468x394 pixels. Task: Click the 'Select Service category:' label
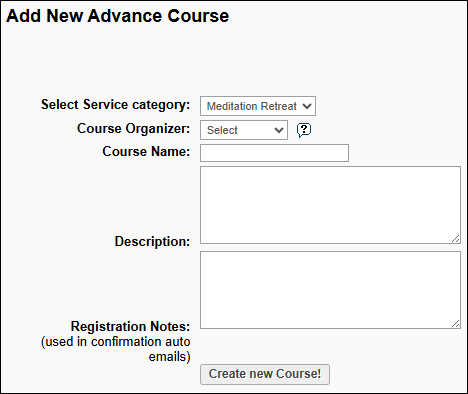click(115, 105)
